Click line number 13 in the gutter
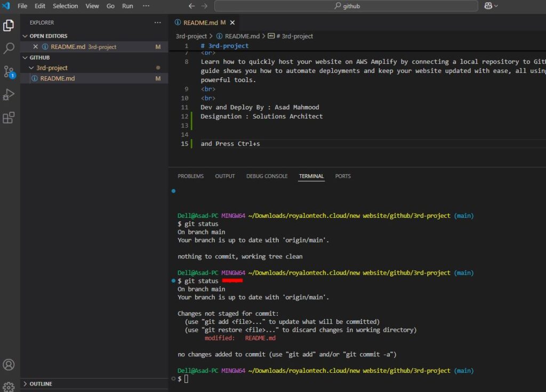546x392 pixels. tap(184, 125)
